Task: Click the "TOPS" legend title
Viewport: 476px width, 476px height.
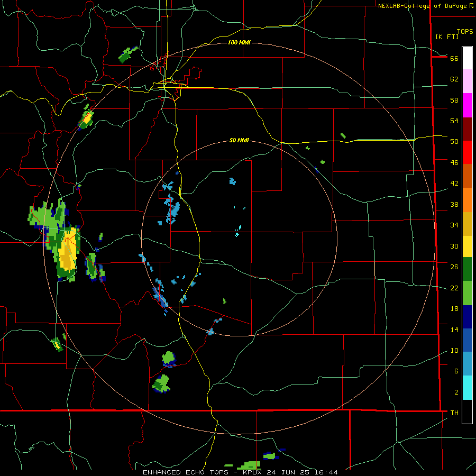Action: coord(465,32)
